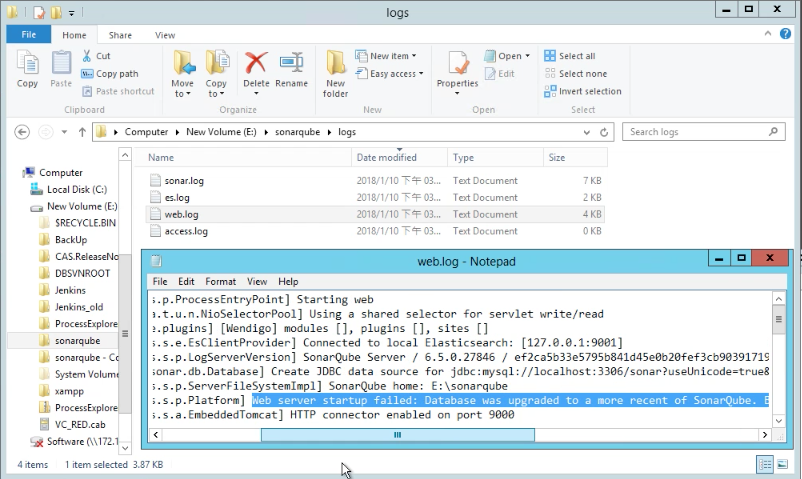Click the Edit button in Open group
Image resolution: width=802 pixels, height=479 pixels.
point(500,74)
